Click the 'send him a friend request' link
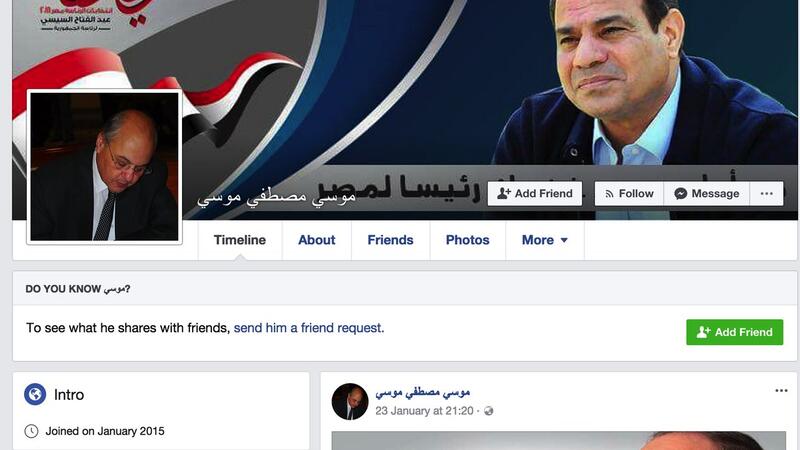 [x=309, y=328]
